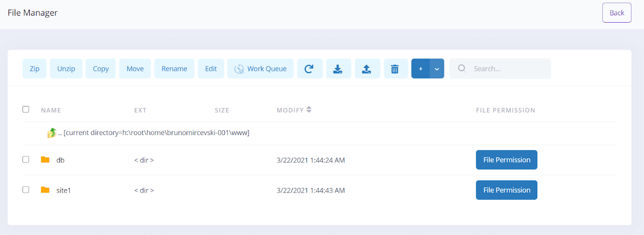Click the blue plus new item button

[x=421, y=69]
